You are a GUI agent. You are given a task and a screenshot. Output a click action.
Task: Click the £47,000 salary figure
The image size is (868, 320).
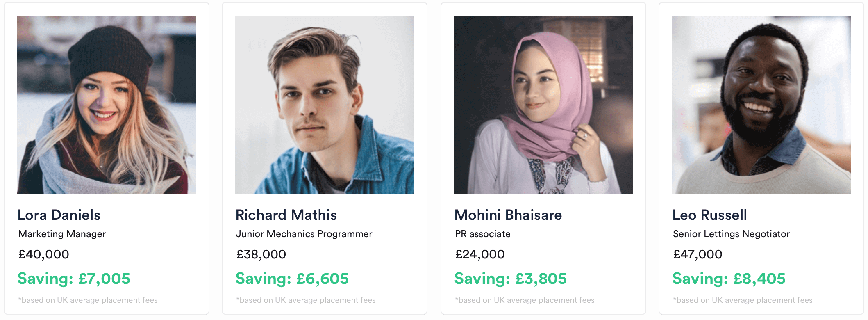698,254
